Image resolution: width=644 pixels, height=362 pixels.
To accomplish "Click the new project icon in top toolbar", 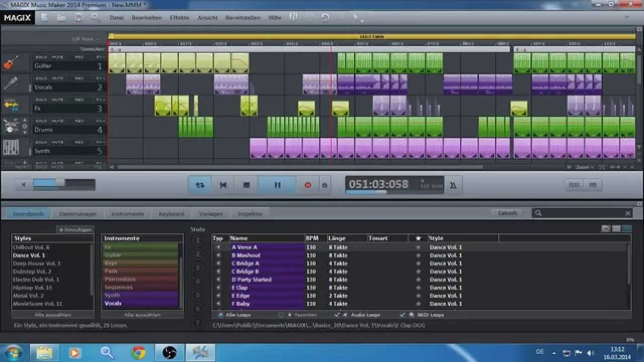I will coord(44,18).
